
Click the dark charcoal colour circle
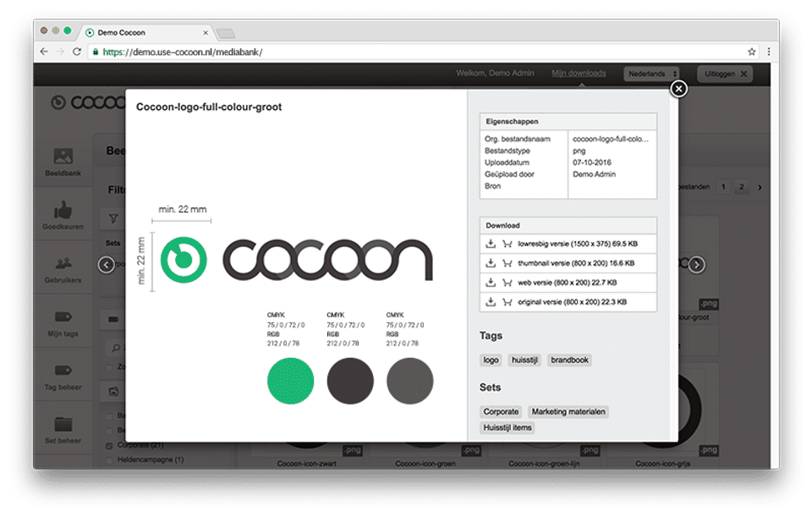(x=350, y=381)
